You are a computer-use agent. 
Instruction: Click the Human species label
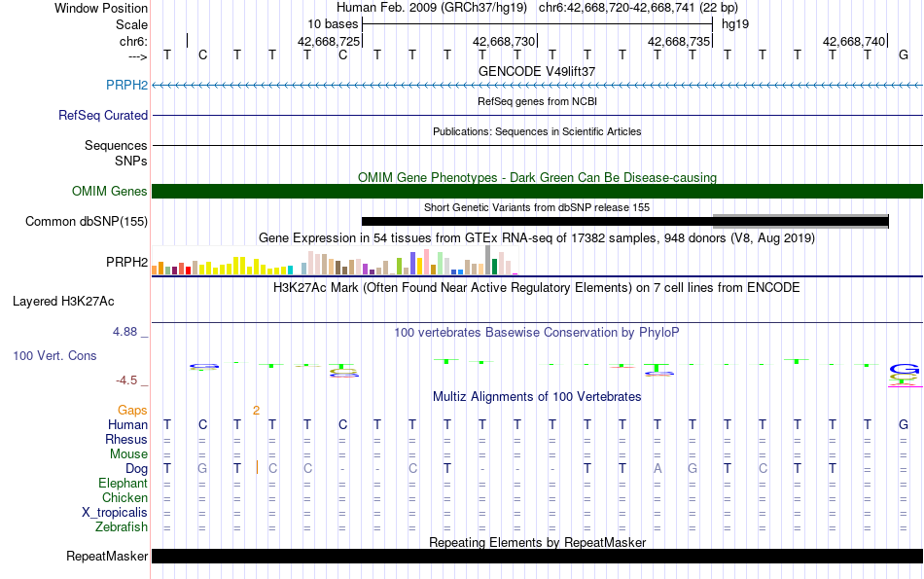[x=127, y=424]
